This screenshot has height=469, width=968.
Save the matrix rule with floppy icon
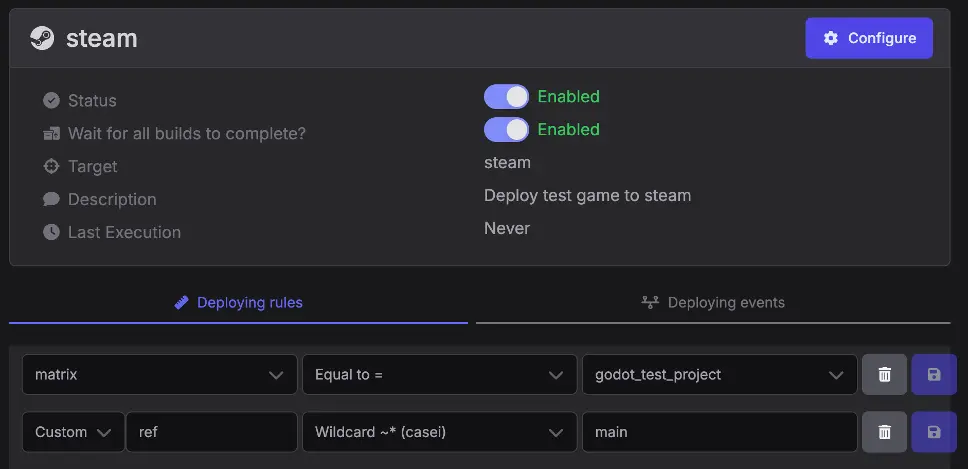point(933,375)
